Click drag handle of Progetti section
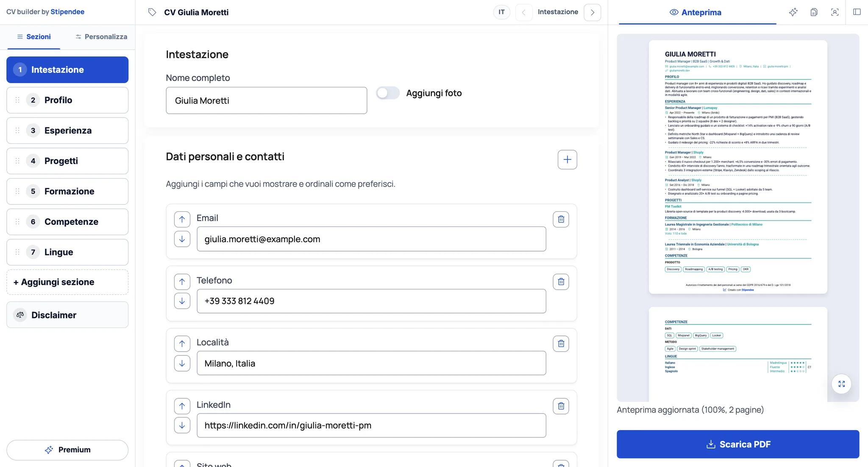868x467 pixels. [x=17, y=161]
